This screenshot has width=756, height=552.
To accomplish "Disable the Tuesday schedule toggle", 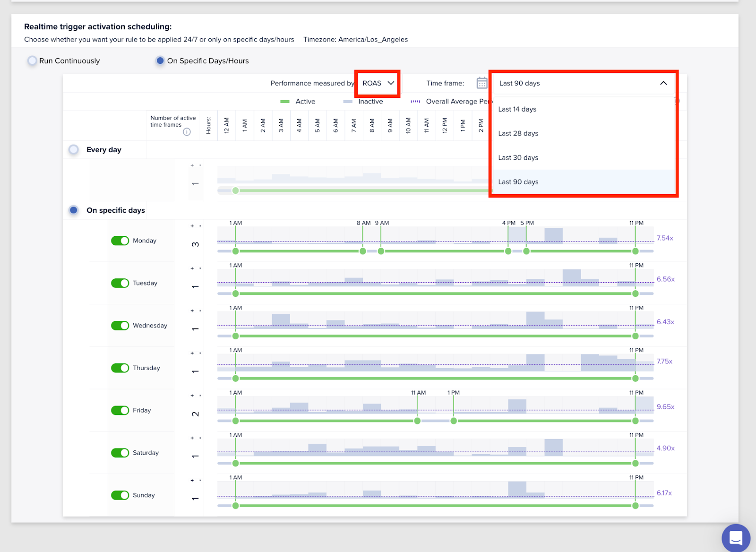I will tap(120, 283).
